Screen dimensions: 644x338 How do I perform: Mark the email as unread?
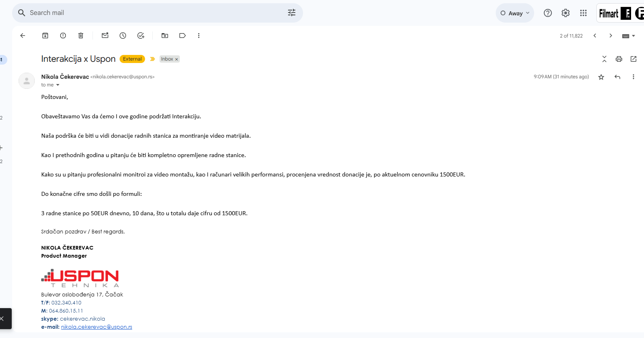coord(105,36)
